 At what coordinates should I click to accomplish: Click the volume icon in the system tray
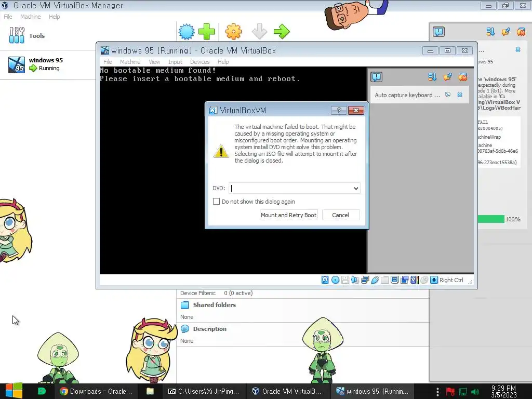coord(475,392)
